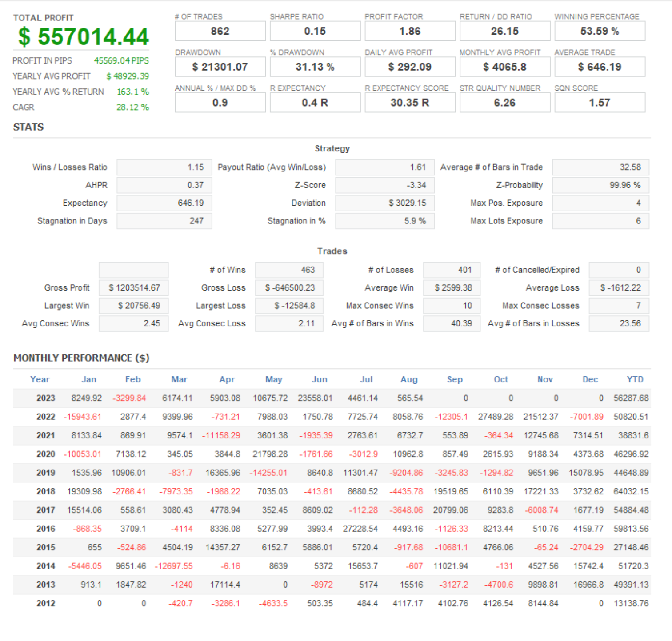Click the # of Losses field 401
This screenshot has height=641, width=672.
click(x=452, y=270)
